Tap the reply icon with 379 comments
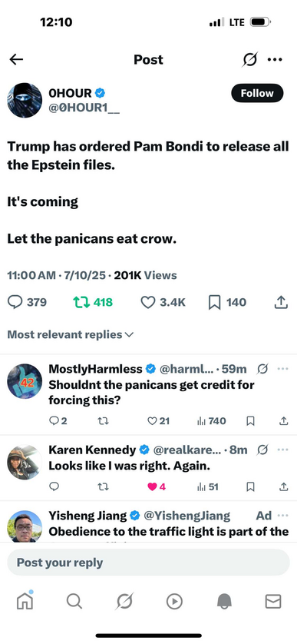Screen dimensions: 297x644 (x=15, y=303)
